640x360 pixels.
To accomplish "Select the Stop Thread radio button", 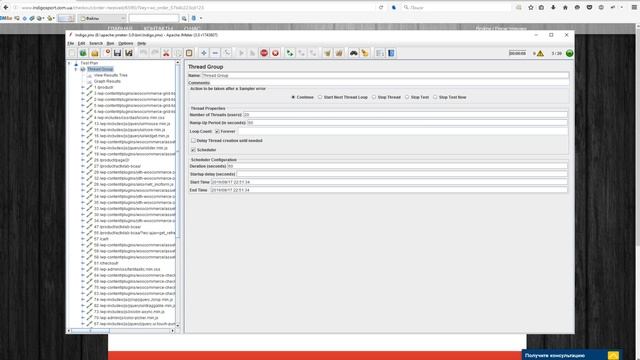I will (374, 97).
